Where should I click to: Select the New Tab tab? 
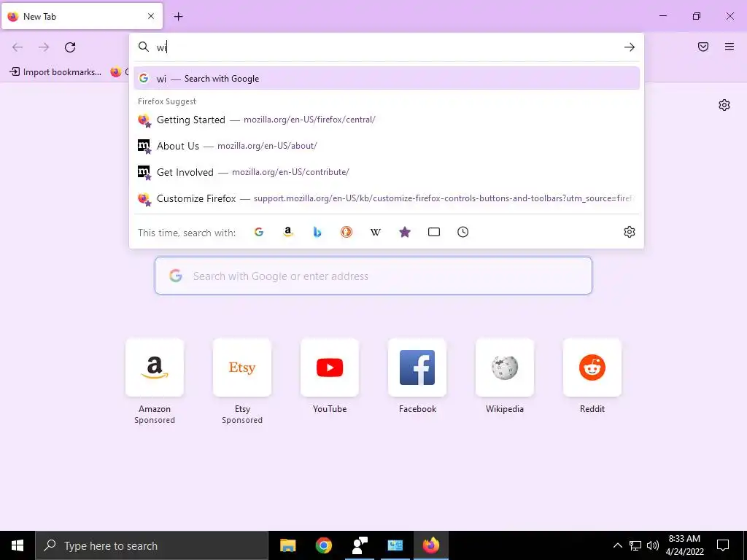pyautogui.click(x=82, y=16)
